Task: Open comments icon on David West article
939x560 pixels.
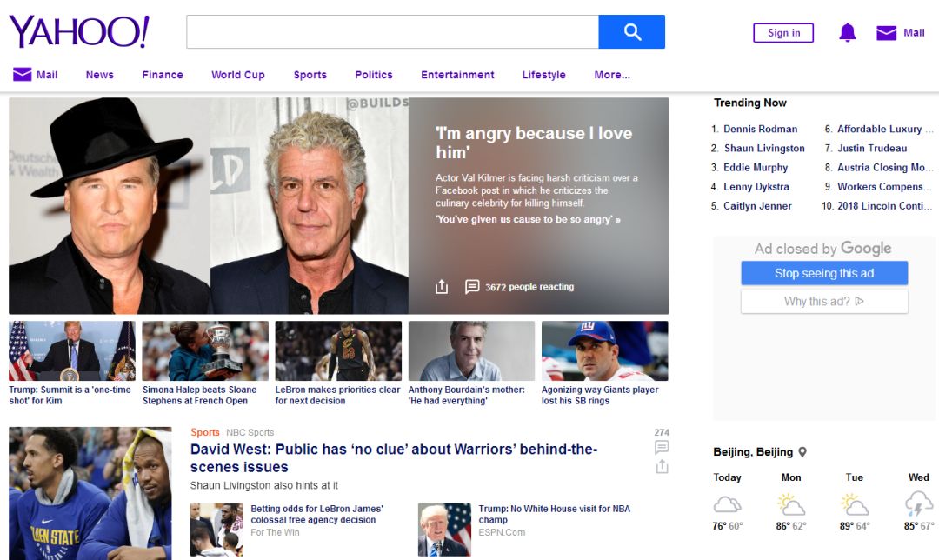Action: click(x=662, y=448)
